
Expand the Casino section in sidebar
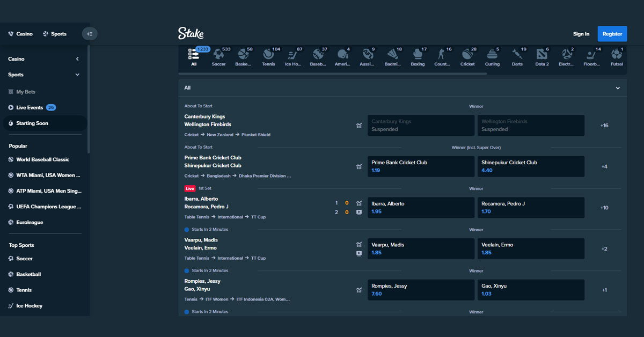(x=77, y=59)
